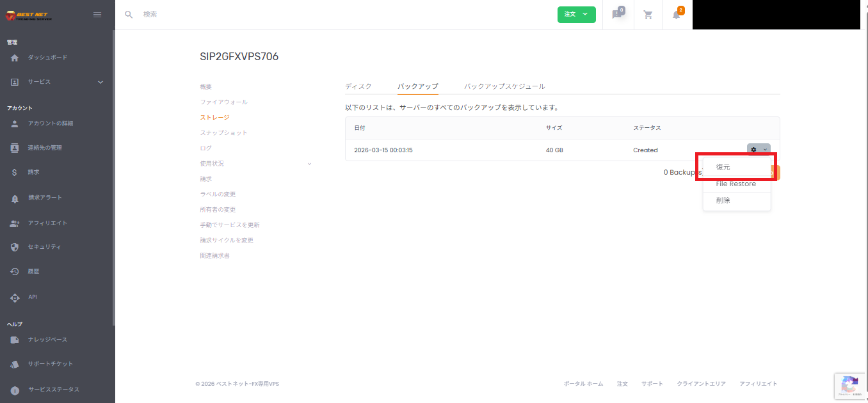Open the ポータル ホーム footer link
The height and width of the screenshot is (403, 868).
click(x=583, y=383)
